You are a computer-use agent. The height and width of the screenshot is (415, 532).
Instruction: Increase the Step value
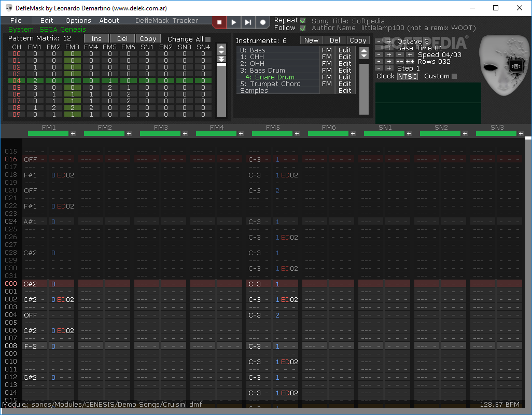tap(389, 68)
